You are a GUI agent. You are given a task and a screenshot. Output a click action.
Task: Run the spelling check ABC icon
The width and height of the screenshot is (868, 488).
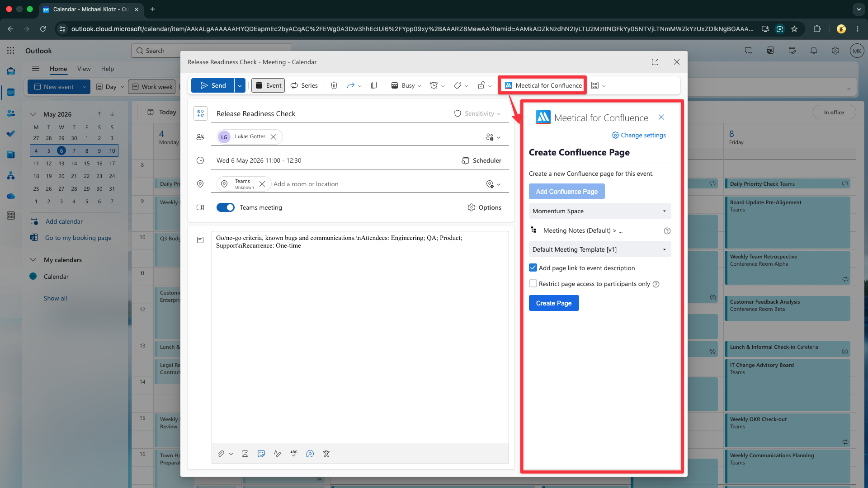[x=294, y=454]
